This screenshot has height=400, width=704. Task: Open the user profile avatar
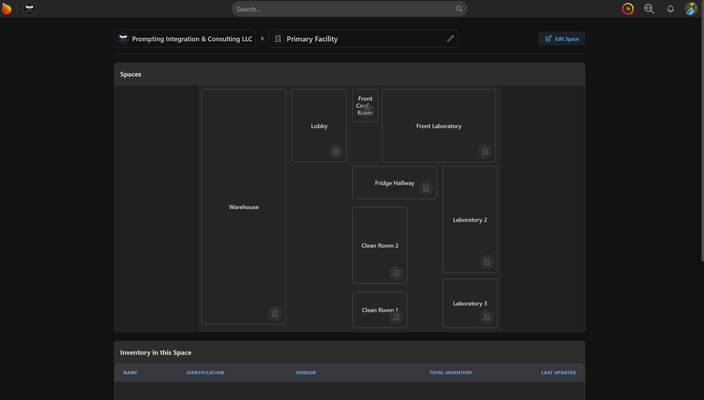(x=691, y=9)
